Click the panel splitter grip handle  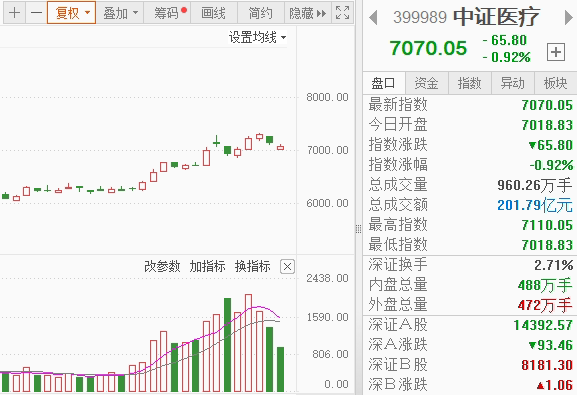pyautogui.click(x=358, y=229)
